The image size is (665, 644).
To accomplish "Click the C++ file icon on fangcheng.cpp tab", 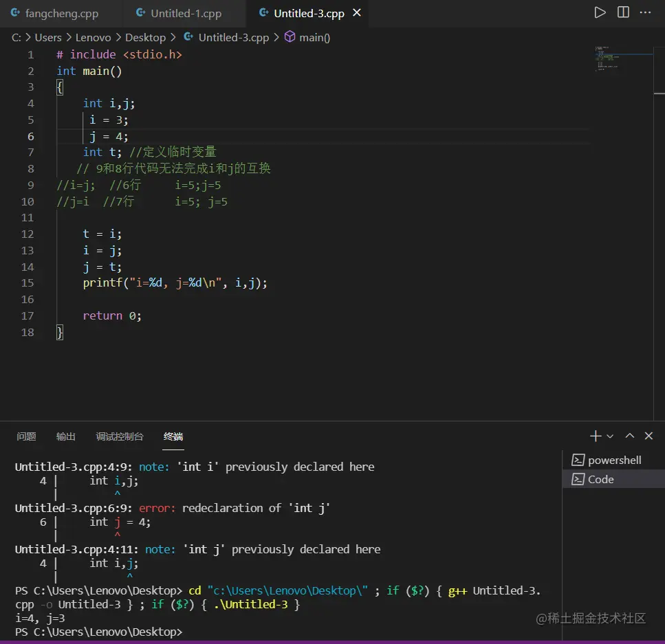I will 15,13.
